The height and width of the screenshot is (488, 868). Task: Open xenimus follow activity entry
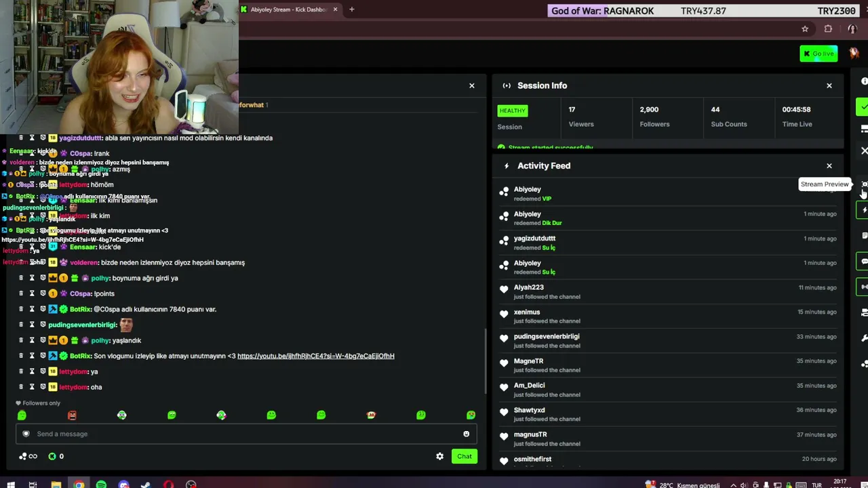click(x=668, y=316)
